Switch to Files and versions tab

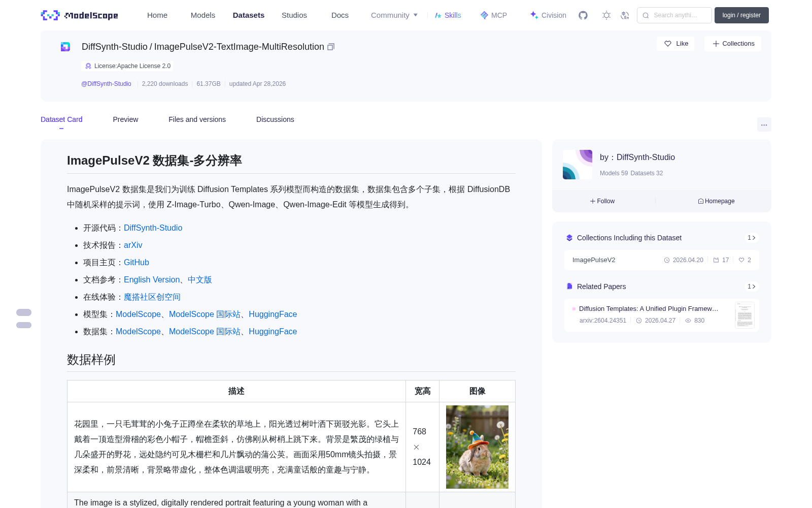(197, 119)
